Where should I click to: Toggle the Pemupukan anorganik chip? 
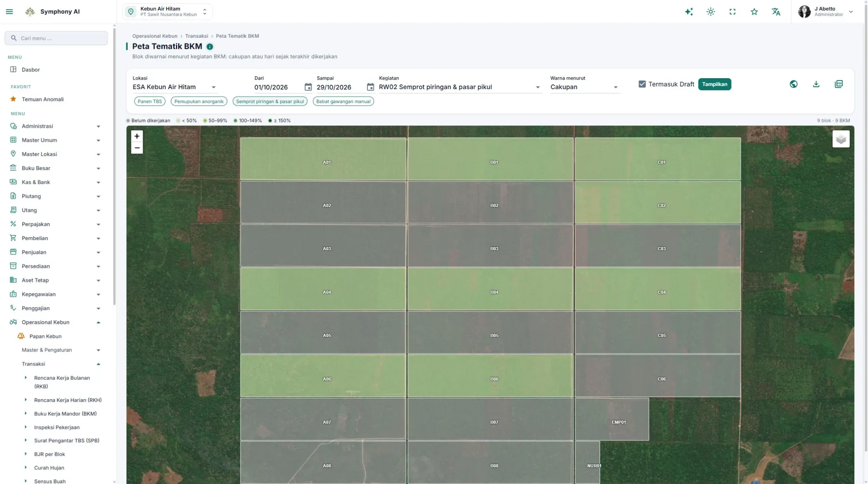[x=199, y=101]
